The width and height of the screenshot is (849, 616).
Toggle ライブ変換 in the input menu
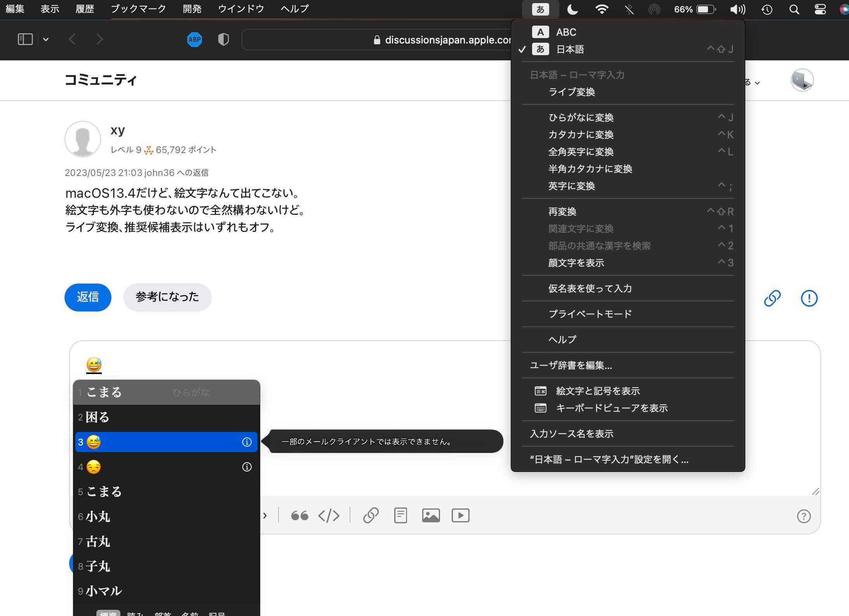571,92
